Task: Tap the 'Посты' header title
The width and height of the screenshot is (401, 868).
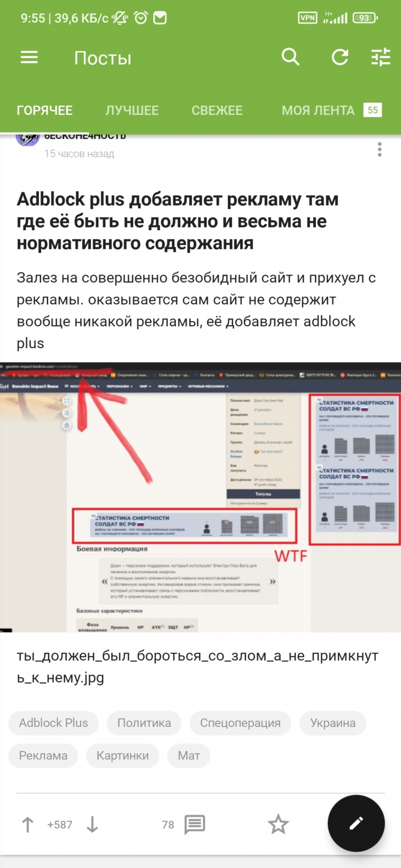Action: (103, 58)
